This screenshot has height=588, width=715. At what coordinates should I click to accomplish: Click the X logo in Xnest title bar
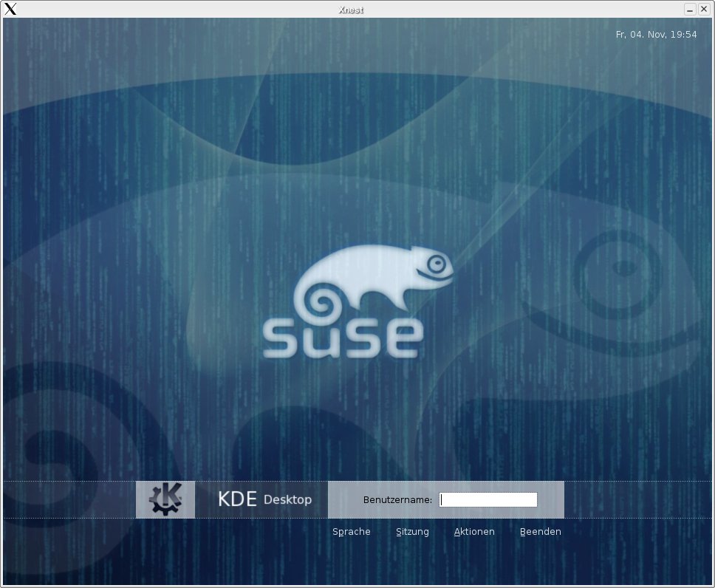[10, 9]
